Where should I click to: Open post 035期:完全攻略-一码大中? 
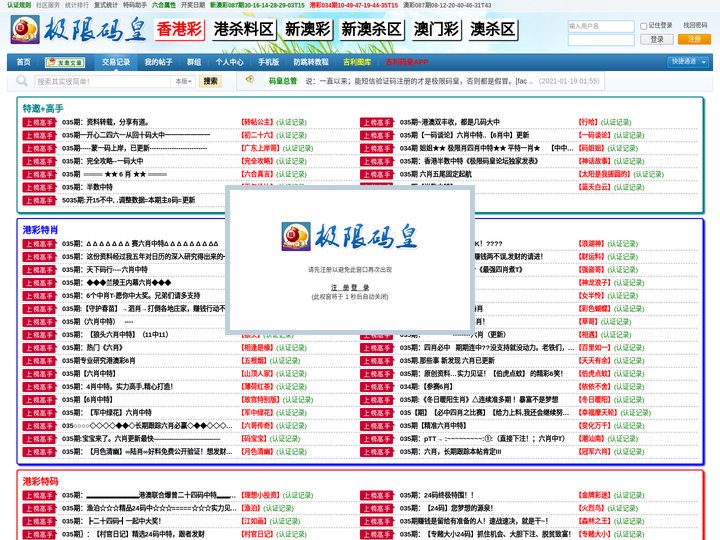point(102,161)
